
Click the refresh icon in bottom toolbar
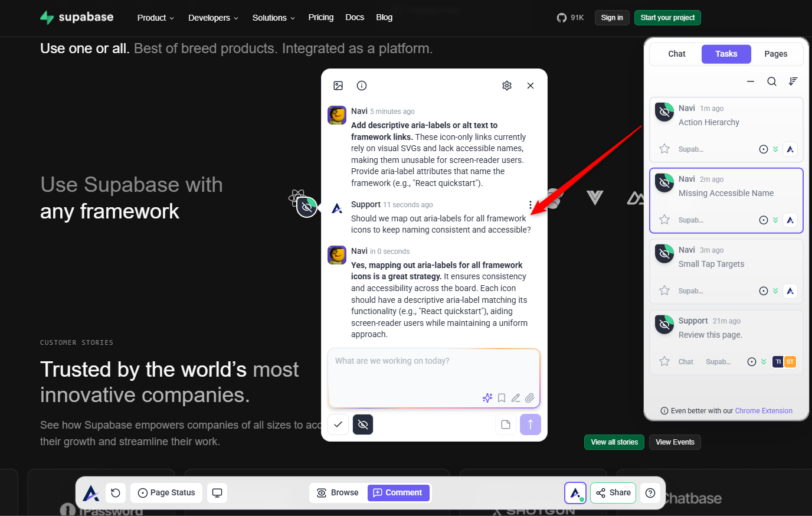click(116, 493)
